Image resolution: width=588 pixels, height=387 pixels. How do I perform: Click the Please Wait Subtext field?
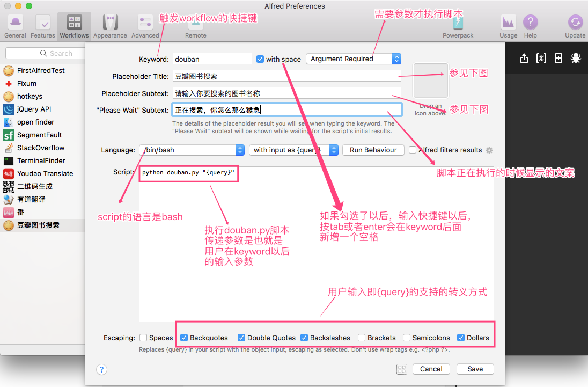click(x=287, y=110)
